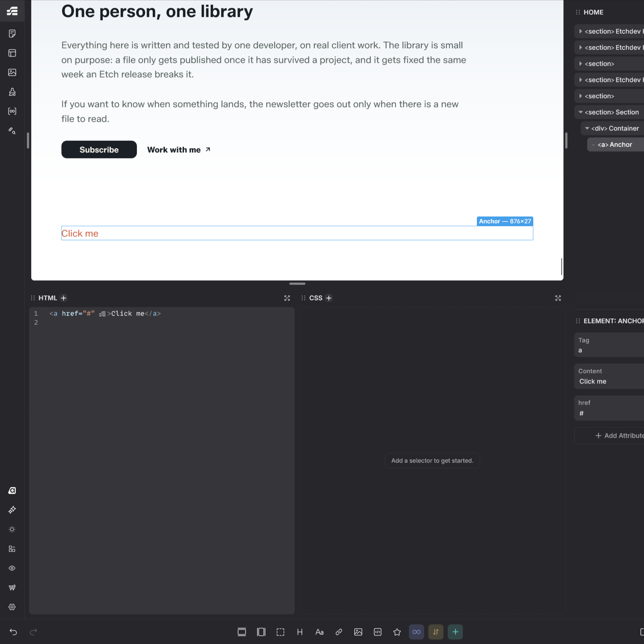Screen dimensions: 644x644
Task: Open the layout templates sidebar icon
Action: (x=12, y=53)
